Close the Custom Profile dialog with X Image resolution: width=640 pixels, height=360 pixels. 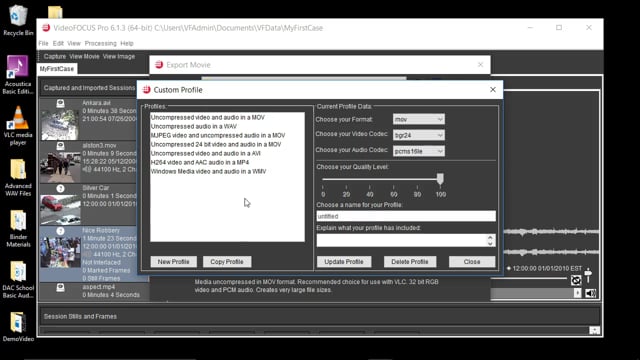493,90
